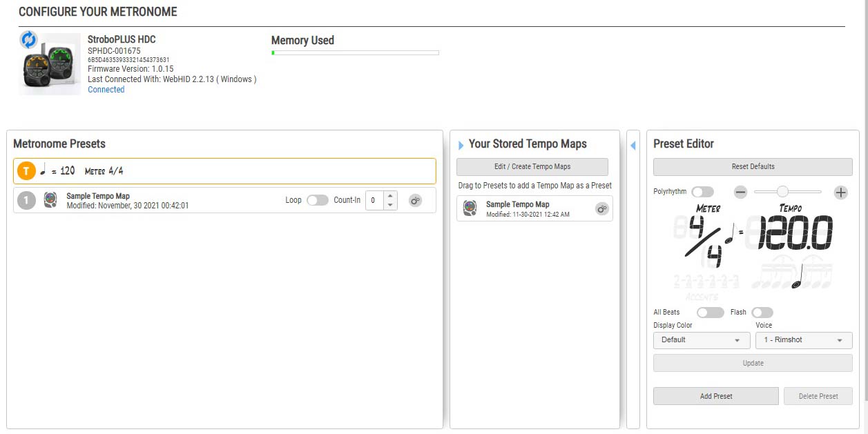Click Modified: 11-30-2021 12:42 AM text
Image resolution: width=868 pixels, height=434 pixels.
tap(528, 215)
